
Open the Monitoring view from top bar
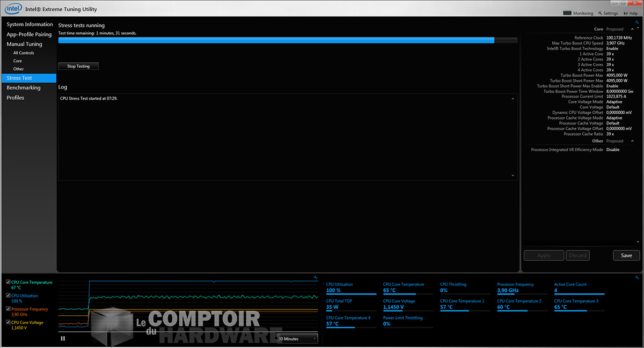(x=579, y=13)
